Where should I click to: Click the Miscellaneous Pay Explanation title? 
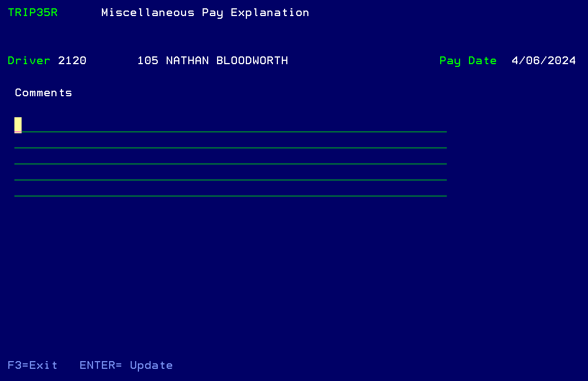(205, 13)
